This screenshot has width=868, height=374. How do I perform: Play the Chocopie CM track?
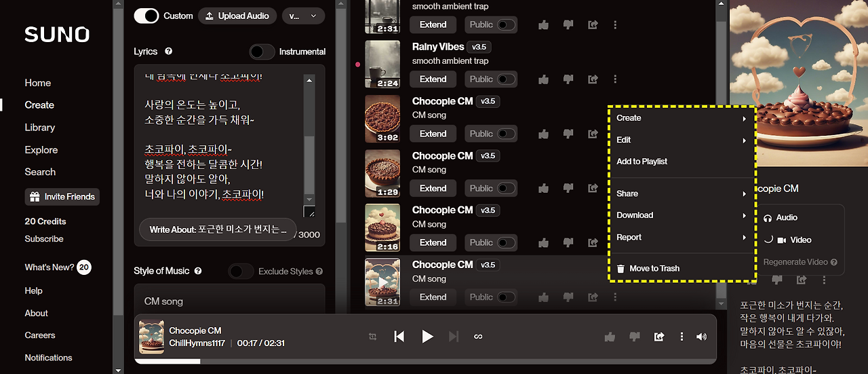427,337
